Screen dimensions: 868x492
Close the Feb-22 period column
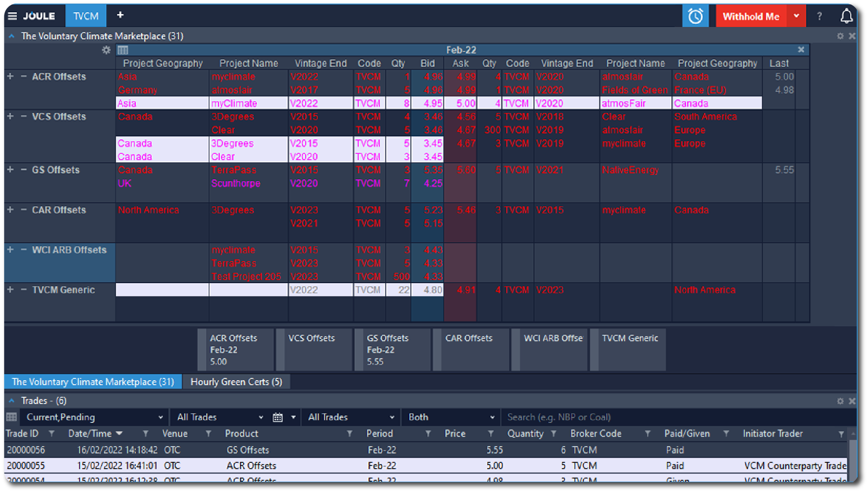(x=801, y=49)
